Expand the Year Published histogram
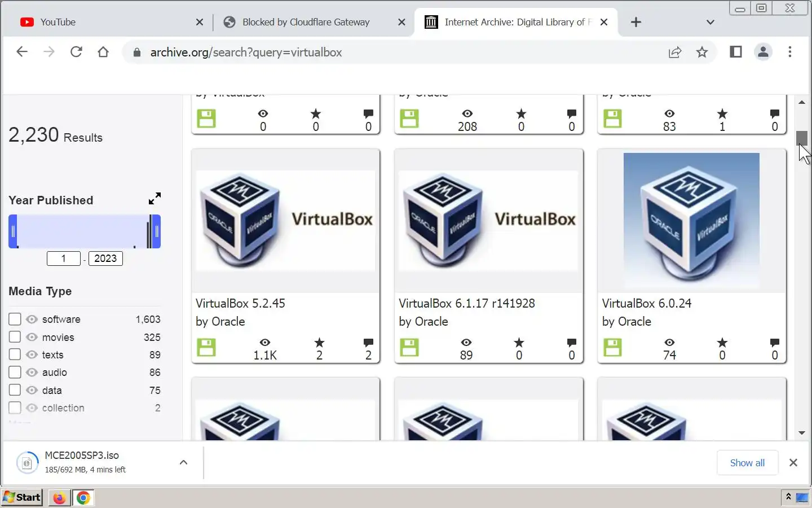The image size is (812, 508). pyautogui.click(x=155, y=199)
